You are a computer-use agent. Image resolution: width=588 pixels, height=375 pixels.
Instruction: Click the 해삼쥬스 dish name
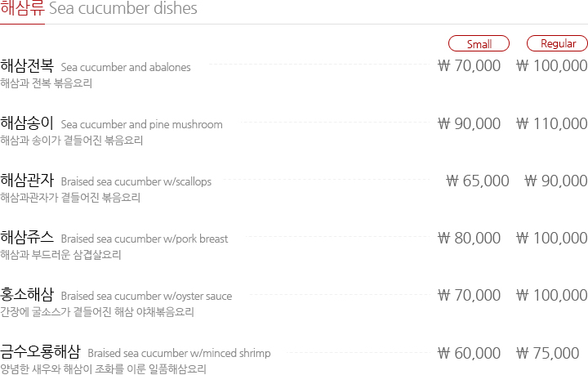[27, 238]
